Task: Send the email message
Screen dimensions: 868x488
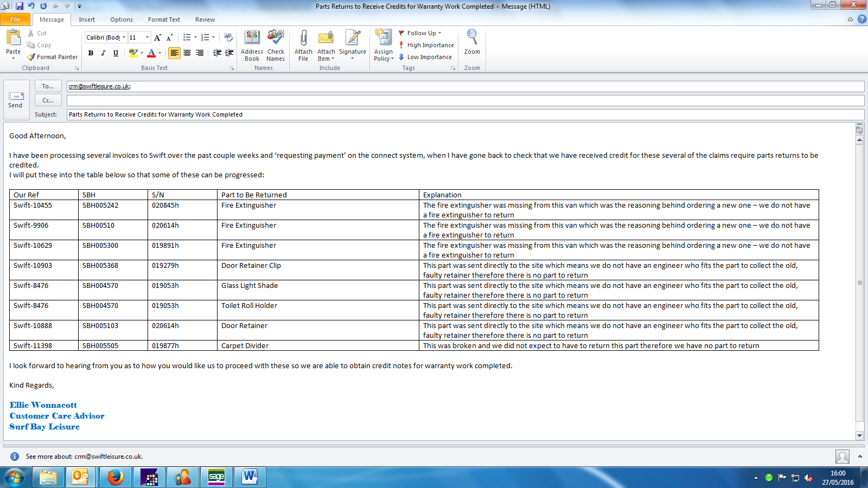Action: click(x=15, y=100)
